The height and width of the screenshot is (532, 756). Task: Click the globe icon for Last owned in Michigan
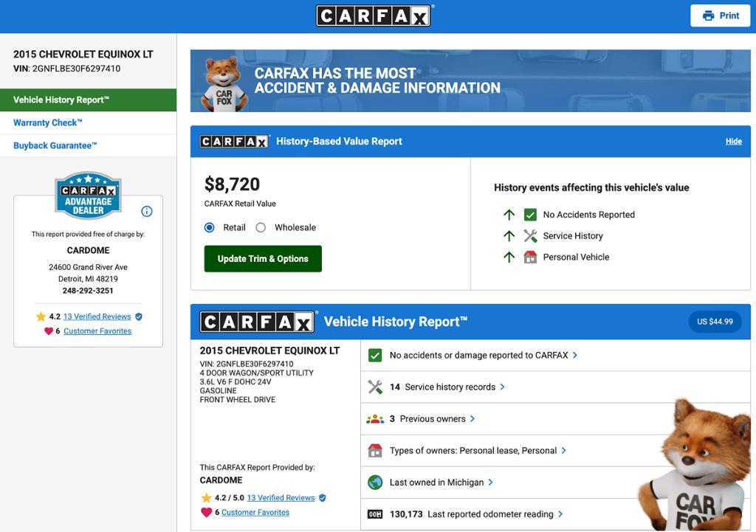(x=375, y=483)
